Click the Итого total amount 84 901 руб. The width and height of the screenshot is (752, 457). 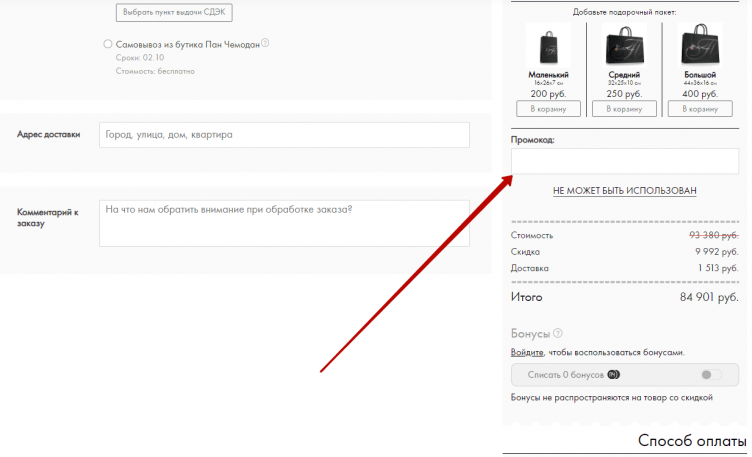[x=707, y=297]
